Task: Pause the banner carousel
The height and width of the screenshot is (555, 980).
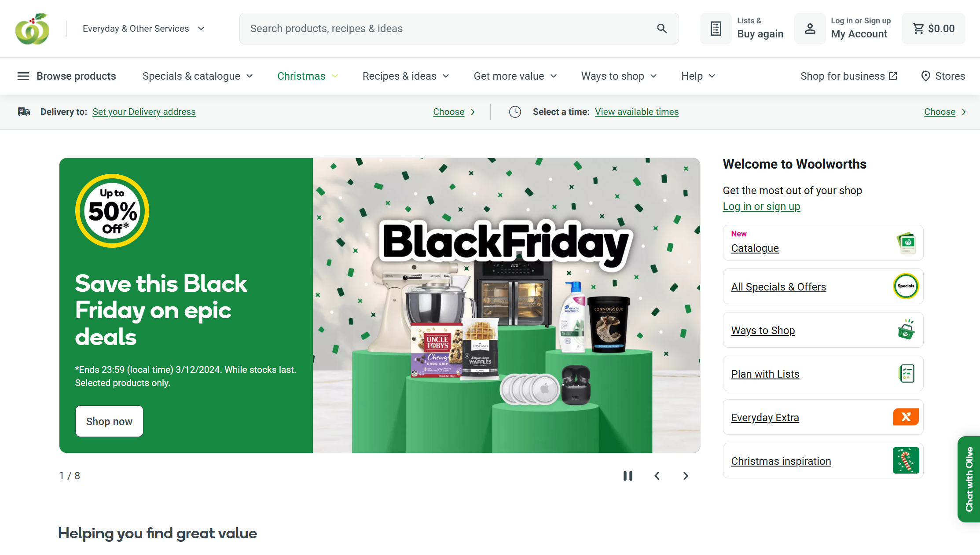Action: [x=628, y=476]
